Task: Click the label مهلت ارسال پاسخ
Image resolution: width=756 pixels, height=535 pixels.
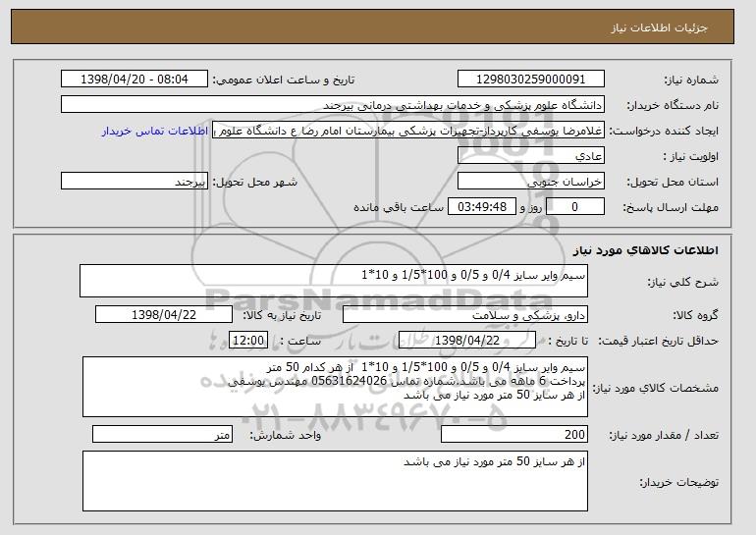Action: click(671, 208)
